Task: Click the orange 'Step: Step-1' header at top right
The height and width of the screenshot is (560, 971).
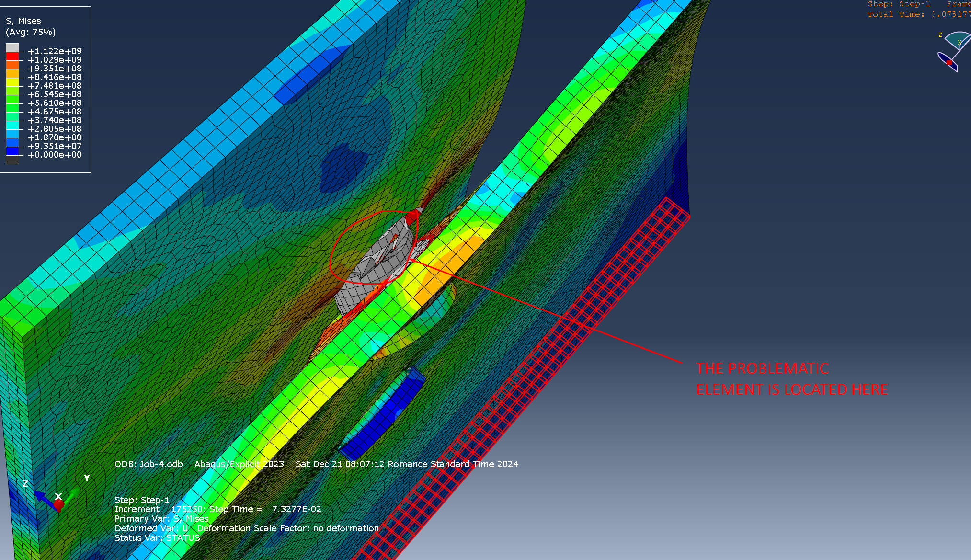Action: pyautogui.click(x=899, y=4)
